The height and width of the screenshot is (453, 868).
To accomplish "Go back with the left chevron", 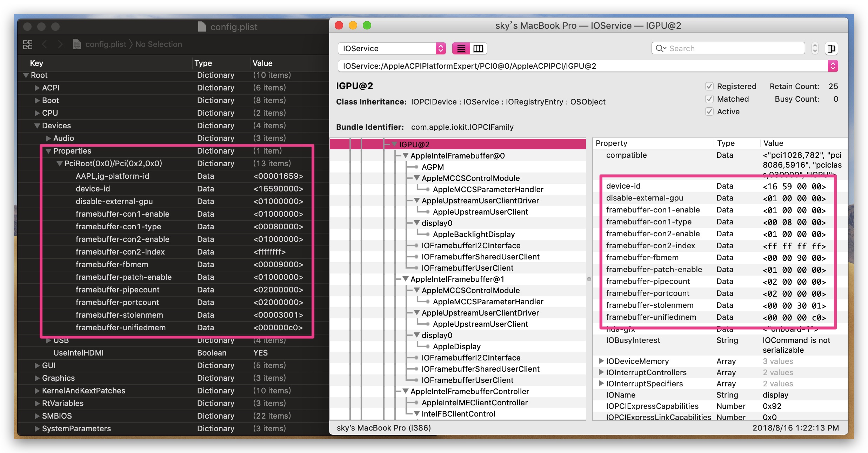I will (x=45, y=44).
